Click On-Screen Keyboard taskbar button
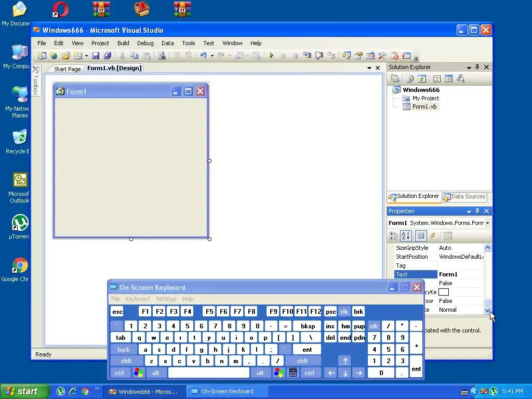532x399 pixels. (227, 392)
